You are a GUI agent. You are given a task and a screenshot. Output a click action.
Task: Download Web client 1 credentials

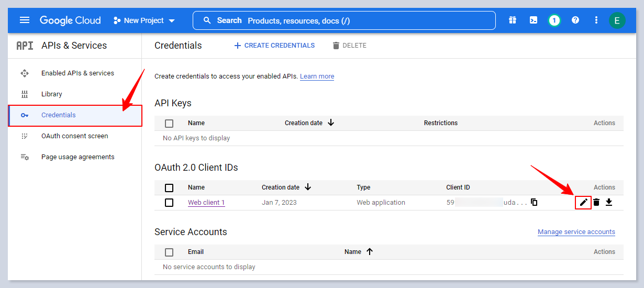click(x=609, y=202)
